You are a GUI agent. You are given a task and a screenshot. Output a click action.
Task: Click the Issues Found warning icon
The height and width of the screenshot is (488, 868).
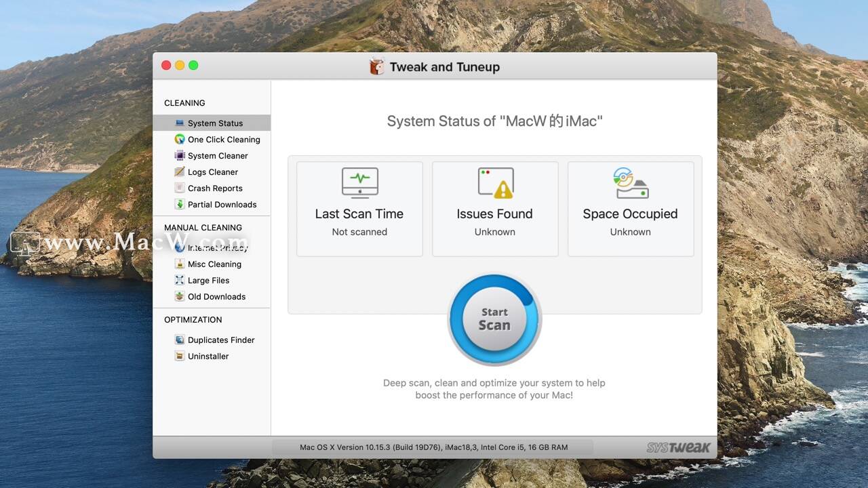pos(495,182)
